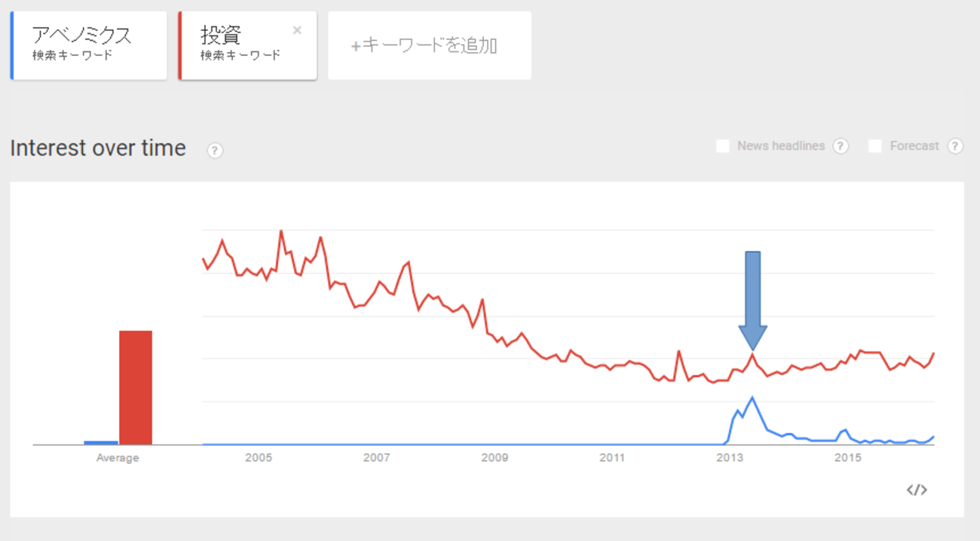Open the News headlines help icon
980x541 pixels.
[841, 146]
